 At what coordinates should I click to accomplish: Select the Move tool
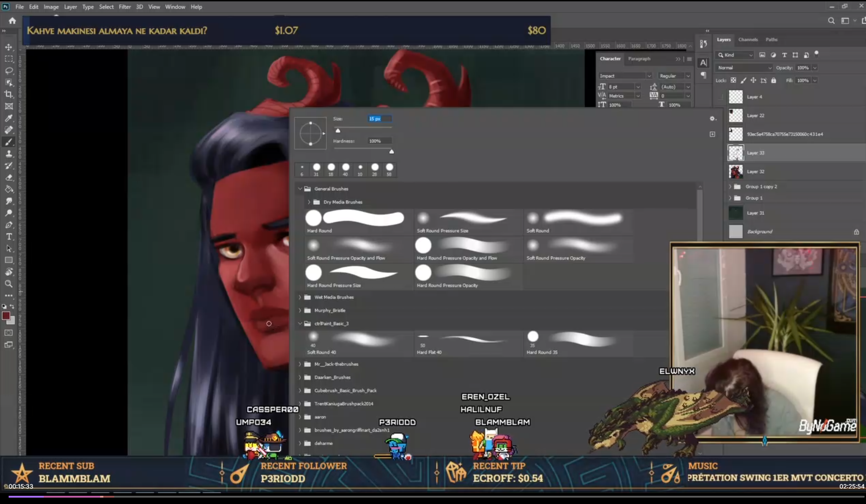pyautogui.click(x=9, y=47)
